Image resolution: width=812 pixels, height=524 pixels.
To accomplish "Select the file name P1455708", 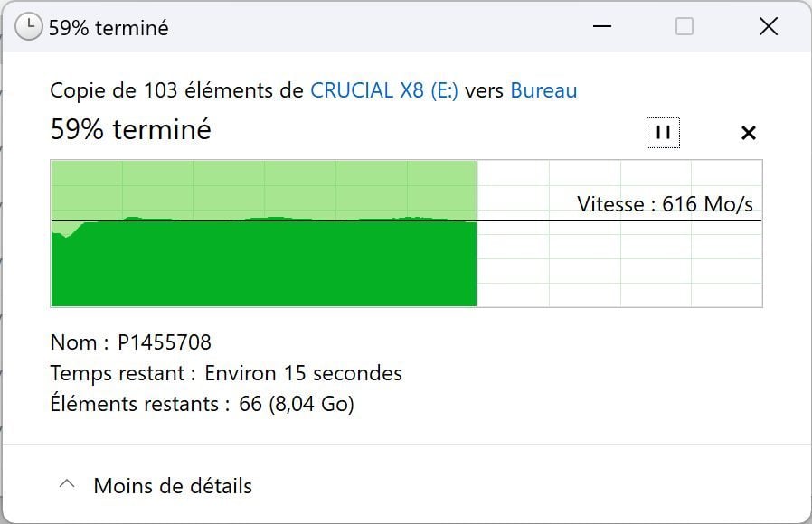I will (x=165, y=342).
